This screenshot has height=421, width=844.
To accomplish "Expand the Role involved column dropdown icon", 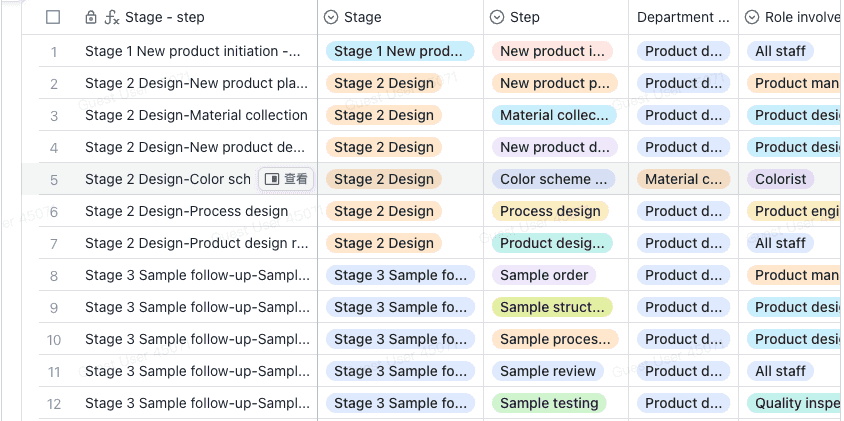I will click(752, 17).
